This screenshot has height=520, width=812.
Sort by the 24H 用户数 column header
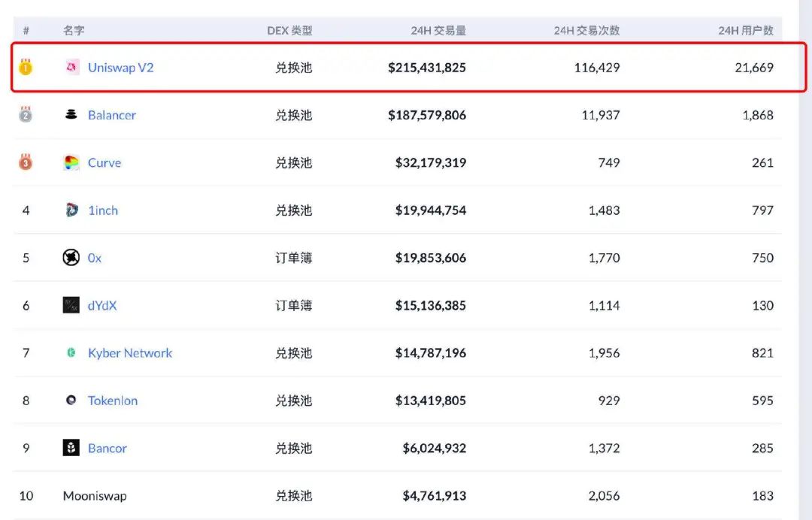pos(746,31)
